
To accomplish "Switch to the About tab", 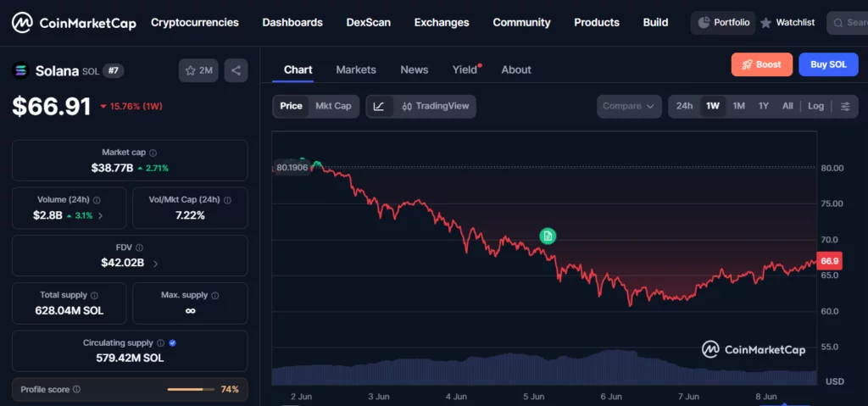I will click(516, 70).
